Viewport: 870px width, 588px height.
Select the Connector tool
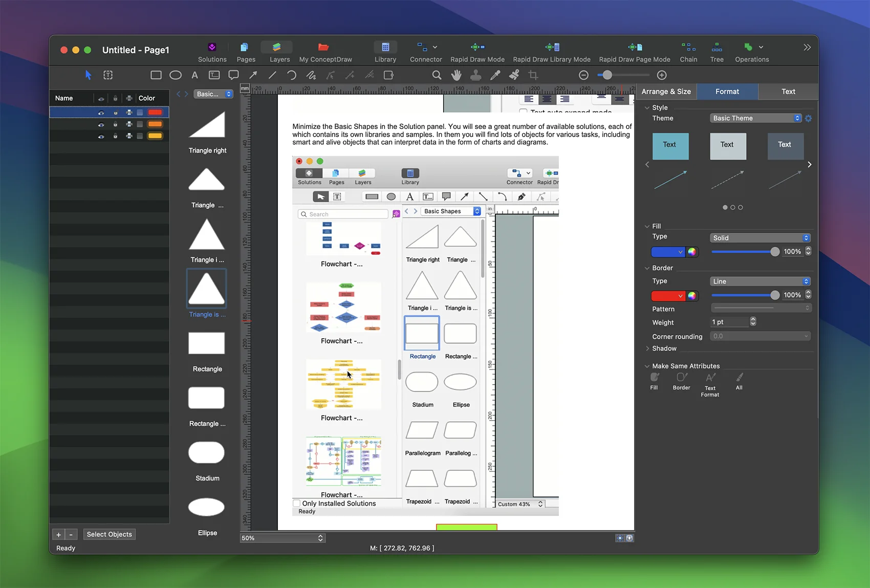point(426,52)
